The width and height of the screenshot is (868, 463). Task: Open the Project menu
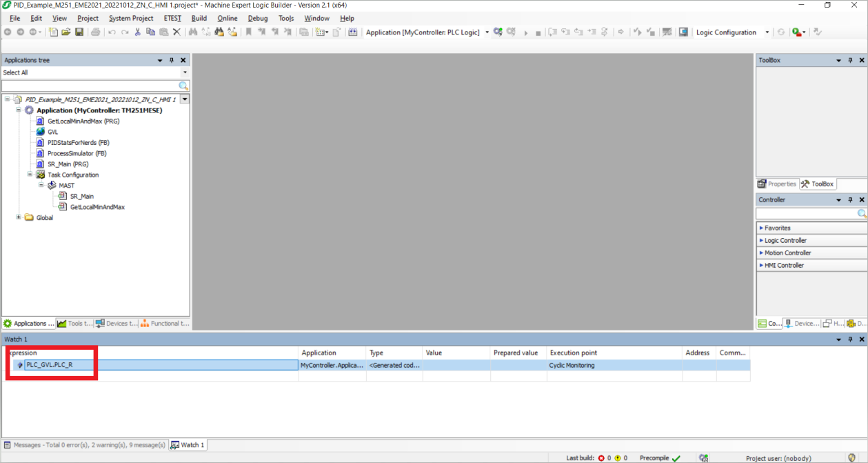(88, 19)
